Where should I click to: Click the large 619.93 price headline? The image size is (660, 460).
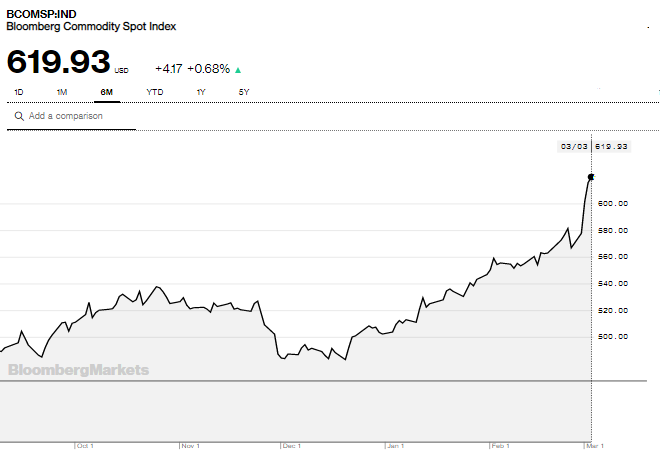coord(58,62)
